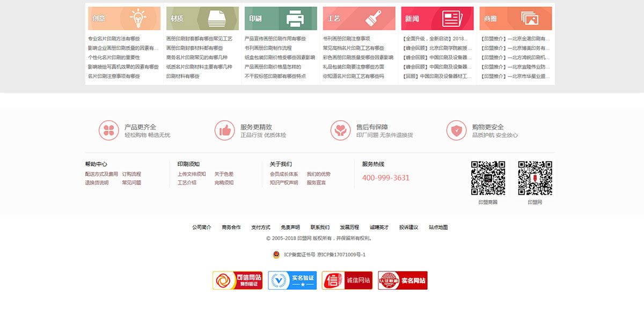This screenshot has width=644, height=317.
Task: Click the four-leaf clover 产品更齐全 icon
Action: [108, 130]
